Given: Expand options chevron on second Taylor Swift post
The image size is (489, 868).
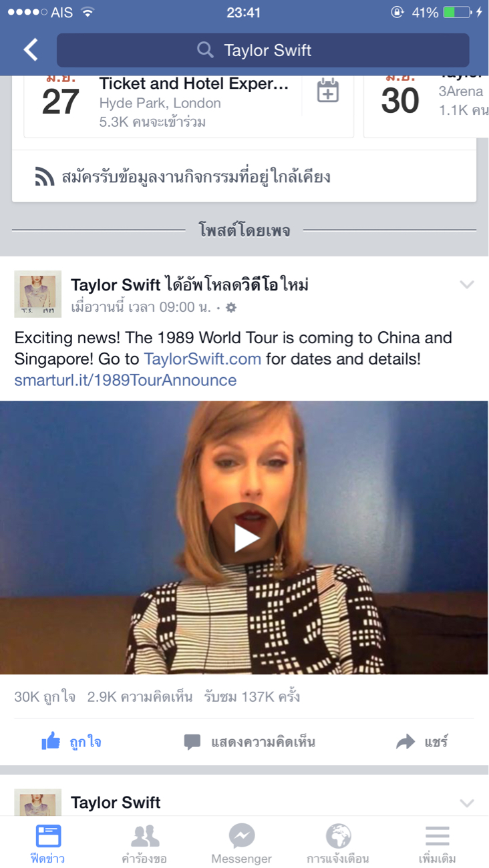Looking at the screenshot, I should 466,803.
